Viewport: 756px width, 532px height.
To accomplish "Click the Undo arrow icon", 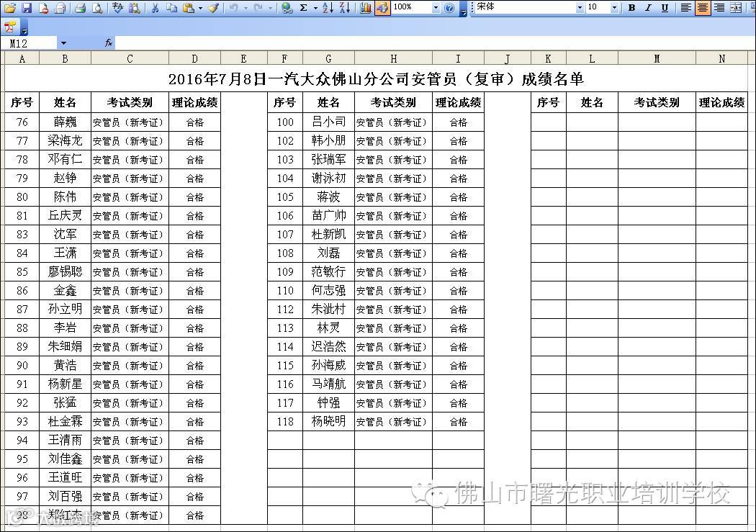I will pyautogui.click(x=234, y=8).
